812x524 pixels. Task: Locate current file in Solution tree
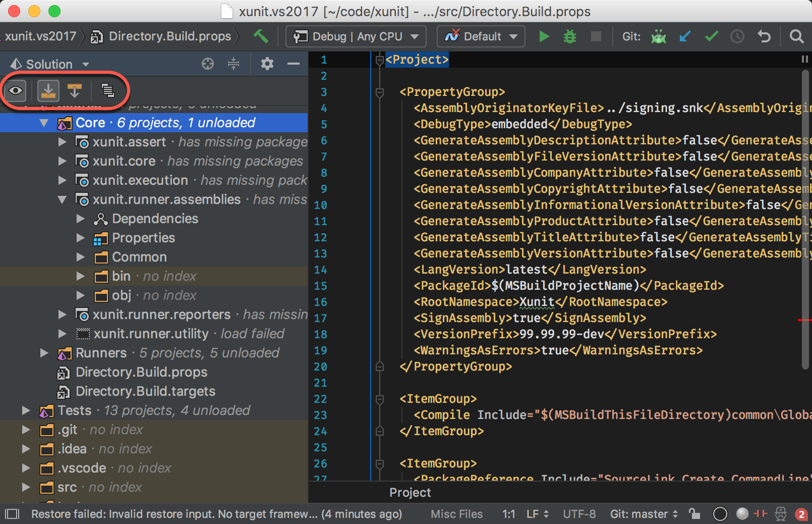pos(208,64)
